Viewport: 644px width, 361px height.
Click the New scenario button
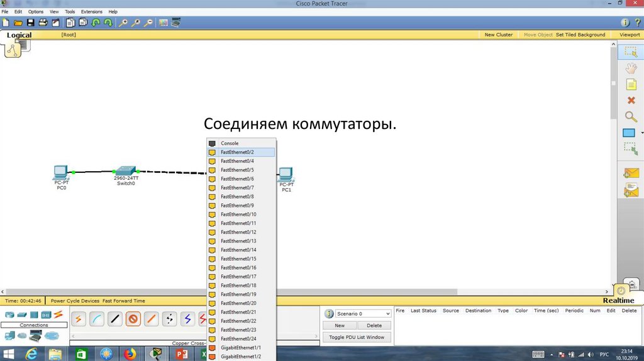[340, 325]
